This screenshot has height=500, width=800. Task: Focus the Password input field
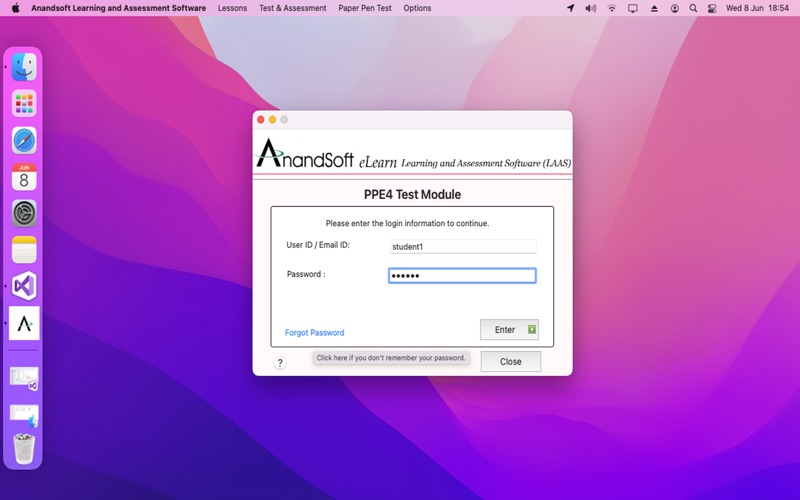coord(462,276)
